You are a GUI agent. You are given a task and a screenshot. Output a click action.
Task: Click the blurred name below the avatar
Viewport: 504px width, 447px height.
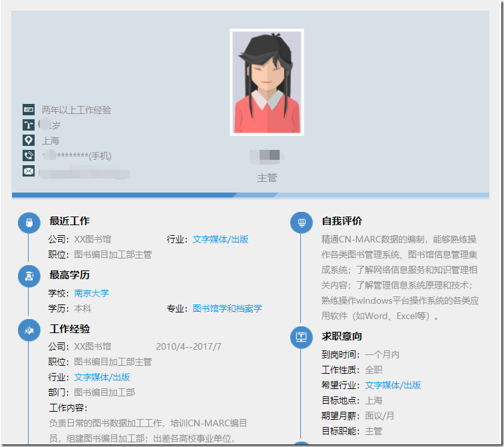tap(267, 156)
